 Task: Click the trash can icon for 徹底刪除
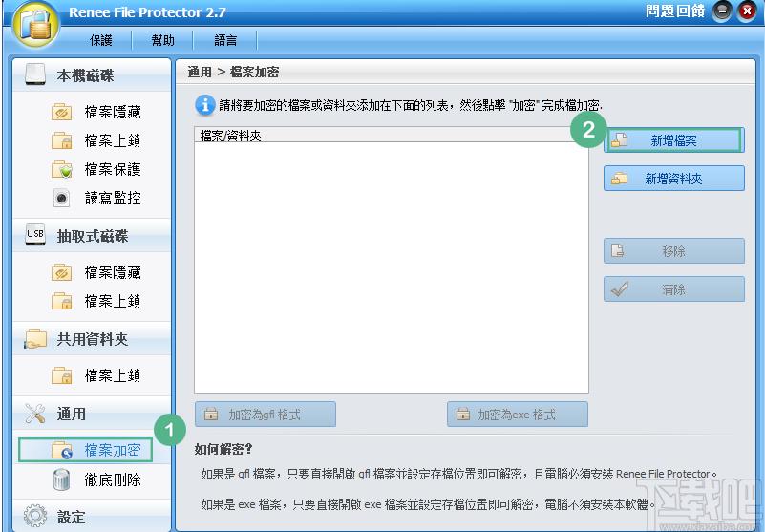pyautogui.click(x=61, y=479)
